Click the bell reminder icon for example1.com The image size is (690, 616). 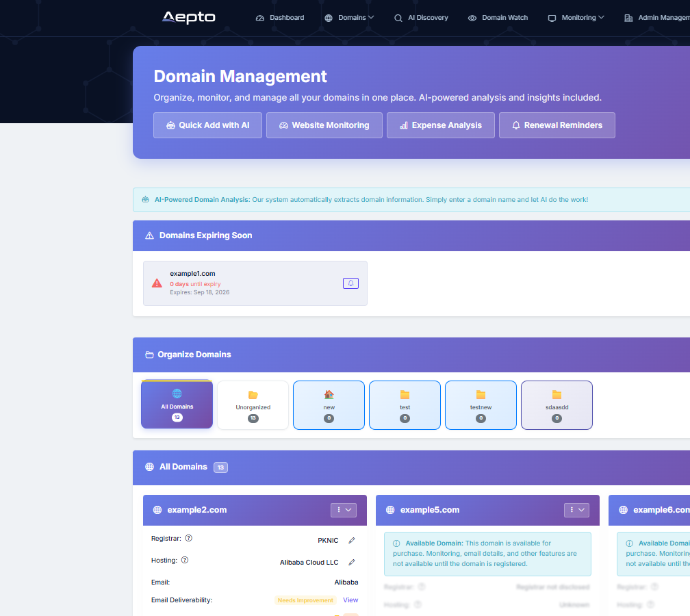(x=350, y=283)
